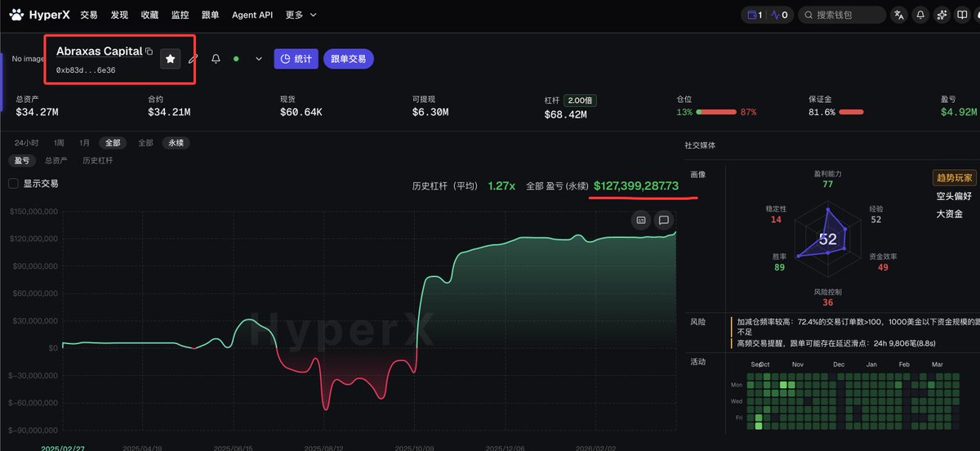Click the Nov label in activity heatmap
The image size is (980, 451).
coord(798,364)
